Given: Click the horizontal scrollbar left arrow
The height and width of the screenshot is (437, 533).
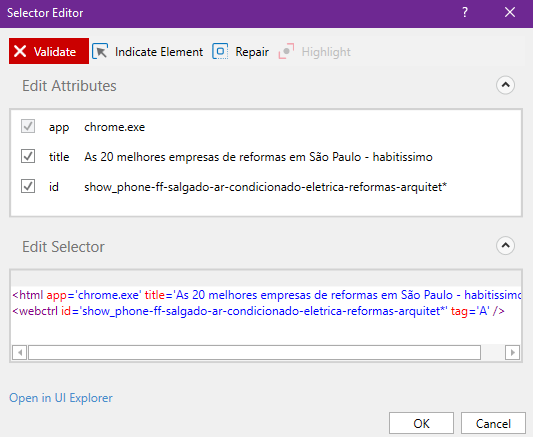Looking at the screenshot, I should tap(20, 352).
